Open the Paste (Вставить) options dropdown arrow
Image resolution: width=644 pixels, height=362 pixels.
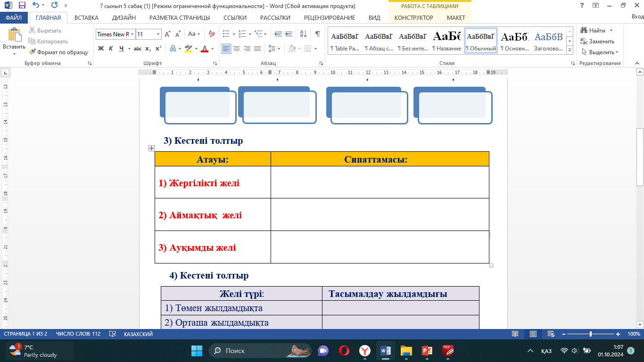click(14, 53)
